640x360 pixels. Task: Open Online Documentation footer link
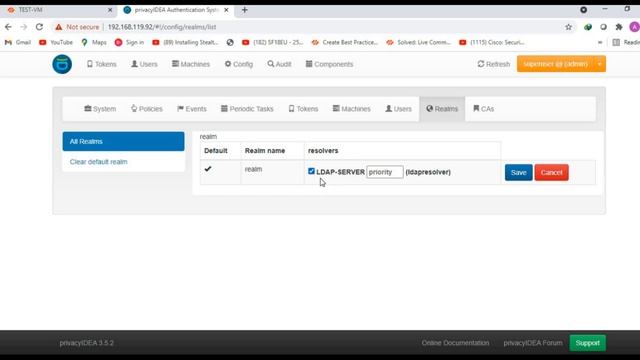coord(456,343)
